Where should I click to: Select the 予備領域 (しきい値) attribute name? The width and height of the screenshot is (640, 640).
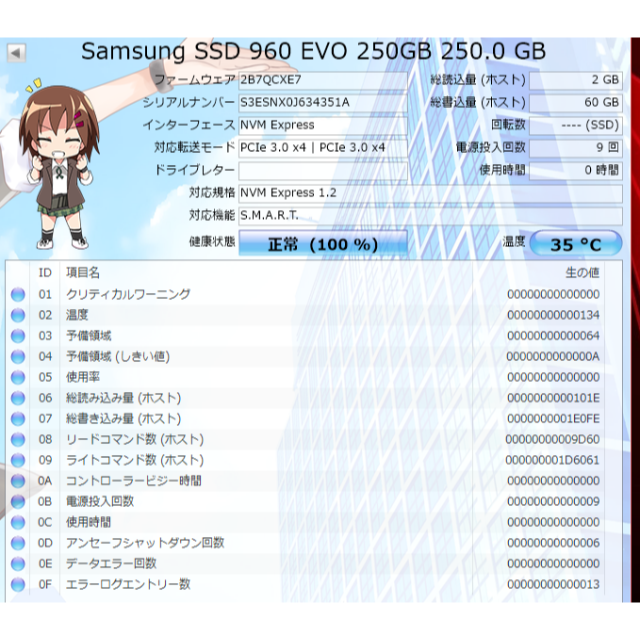click(118, 356)
